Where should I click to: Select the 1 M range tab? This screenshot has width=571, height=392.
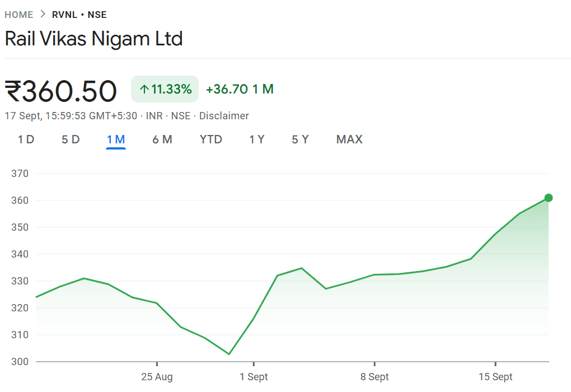[x=116, y=139]
